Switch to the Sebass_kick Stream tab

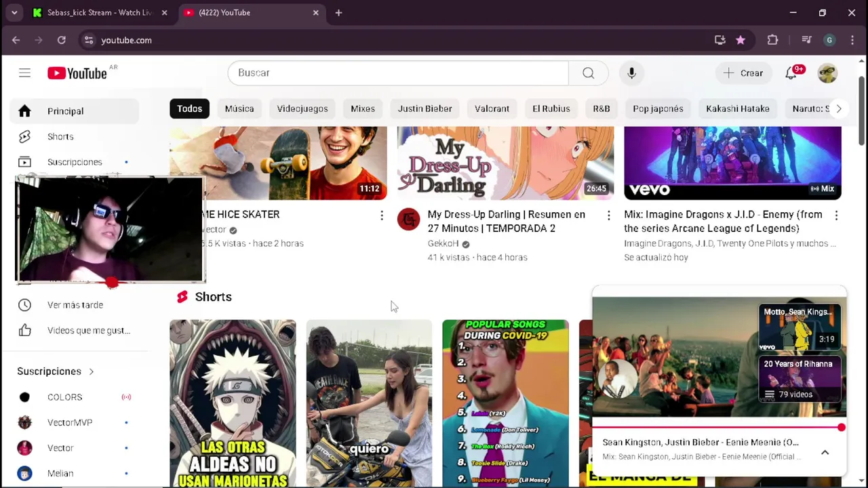coord(98,12)
